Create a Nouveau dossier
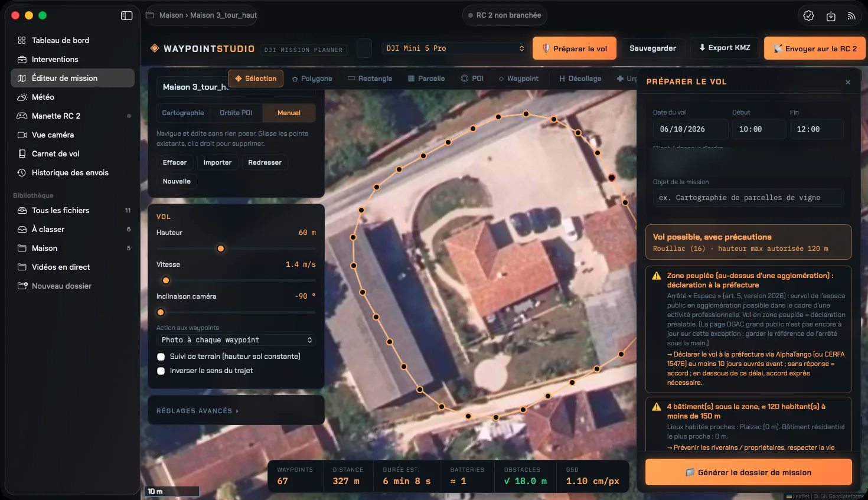 (x=73, y=286)
